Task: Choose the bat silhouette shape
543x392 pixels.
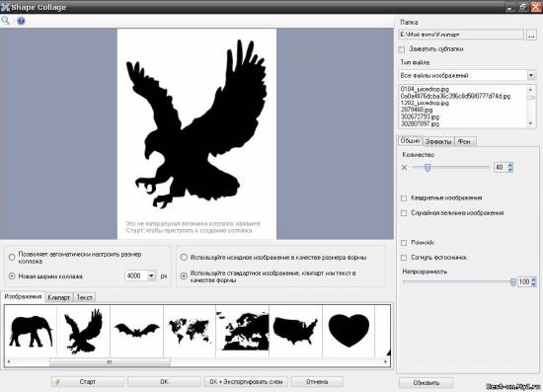Action: [x=137, y=331]
